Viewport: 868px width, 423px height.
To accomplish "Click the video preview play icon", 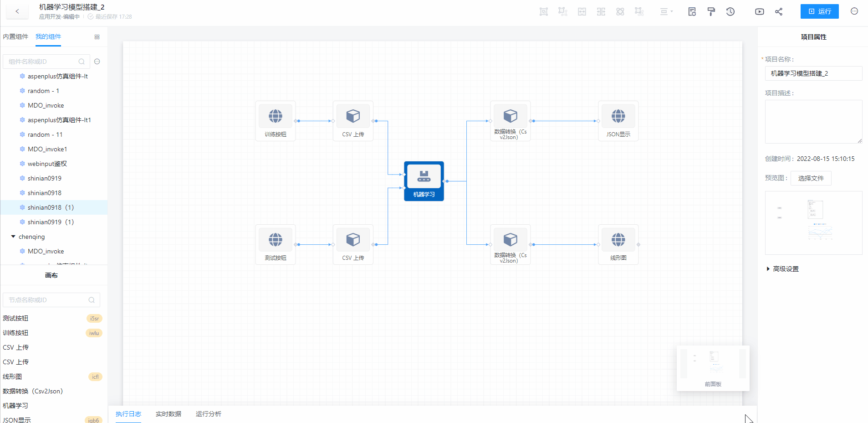I will pos(759,12).
